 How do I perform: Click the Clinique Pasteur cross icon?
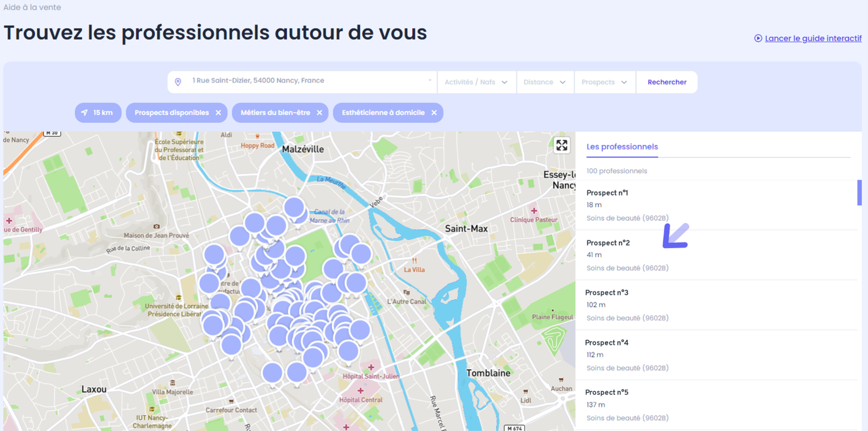(x=534, y=211)
